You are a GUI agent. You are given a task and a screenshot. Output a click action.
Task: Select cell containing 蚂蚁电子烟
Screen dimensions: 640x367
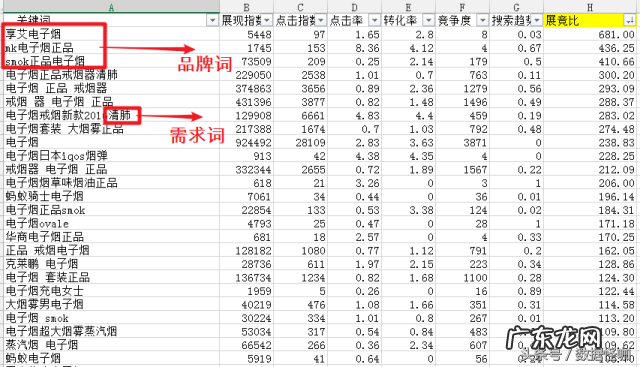coord(111,358)
